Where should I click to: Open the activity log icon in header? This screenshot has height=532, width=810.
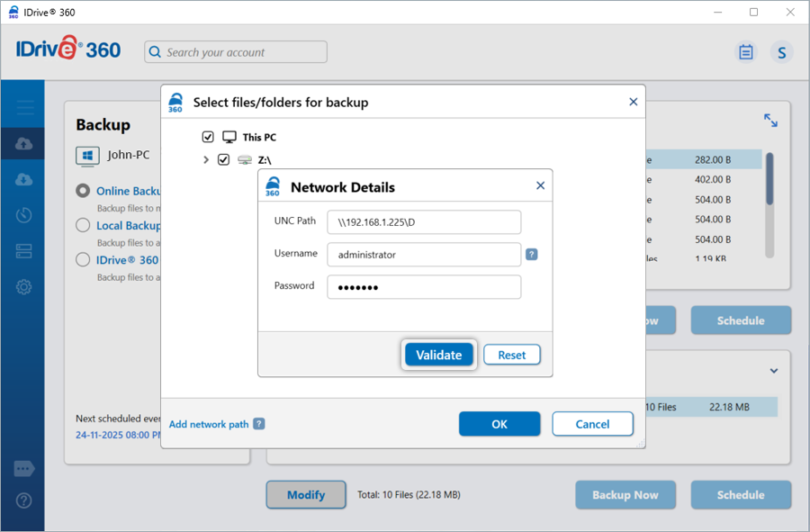(745, 52)
